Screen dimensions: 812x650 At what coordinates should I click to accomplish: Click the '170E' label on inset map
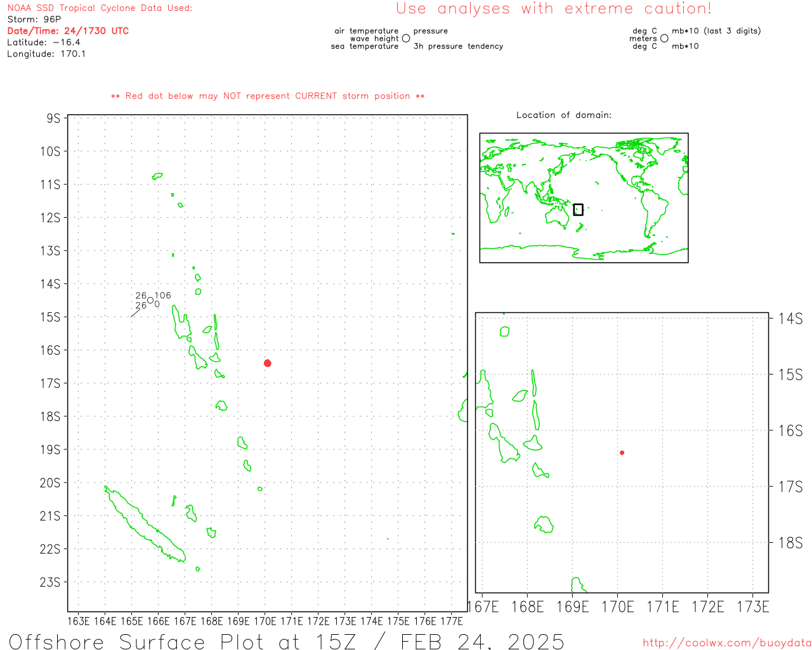tap(618, 607)
